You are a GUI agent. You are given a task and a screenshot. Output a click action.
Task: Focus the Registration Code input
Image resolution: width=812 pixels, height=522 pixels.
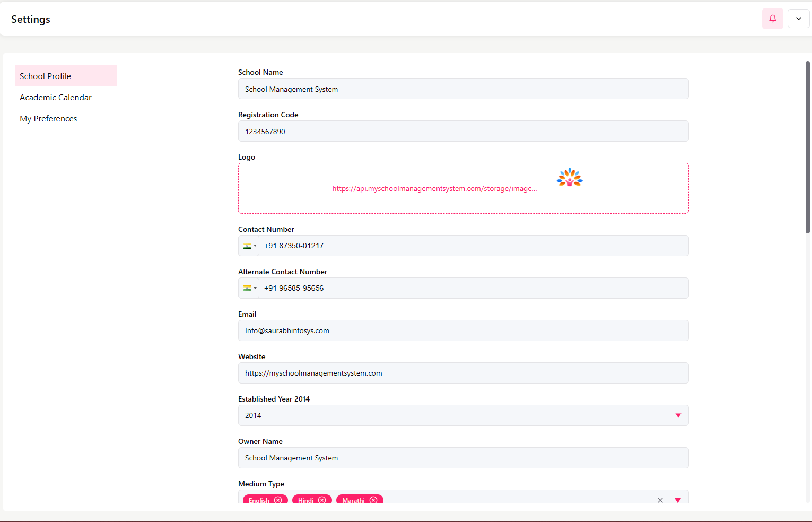coord(463,132)
